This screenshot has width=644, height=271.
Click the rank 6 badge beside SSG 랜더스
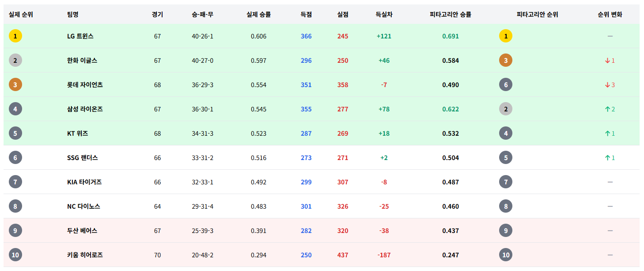point(15,158)
